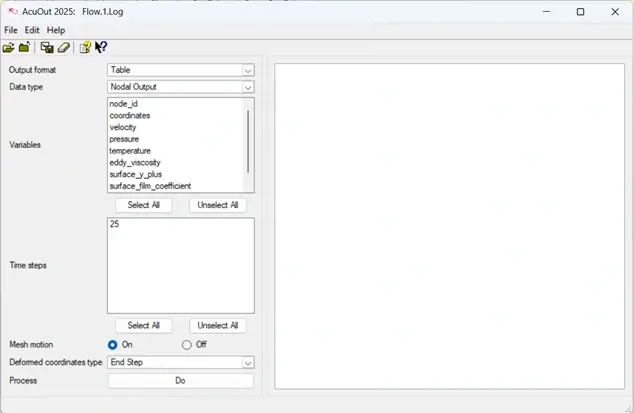Activate the What's This pointer help icon
Screen dimensions: 634x413
click(101, 47)
